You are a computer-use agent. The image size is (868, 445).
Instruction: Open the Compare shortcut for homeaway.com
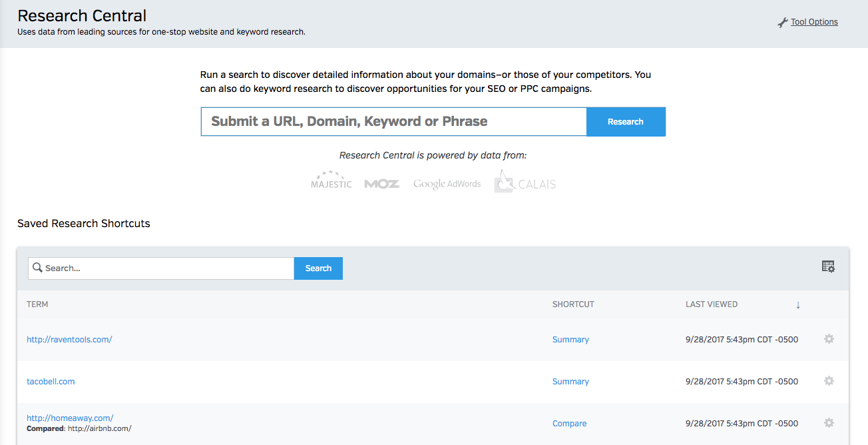[x=569, y=424]
